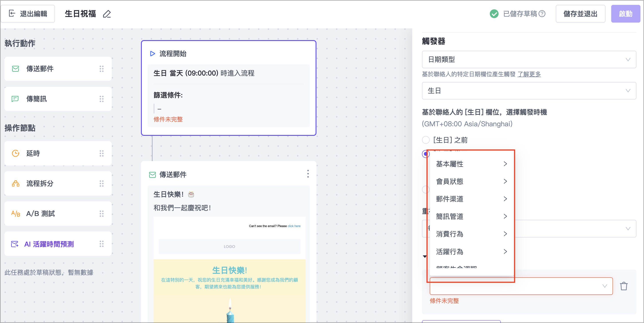This screenshot has height=323, width=644.
Task: Click the trash icon to delete the filter condition
Action: (x=623, y=286)
